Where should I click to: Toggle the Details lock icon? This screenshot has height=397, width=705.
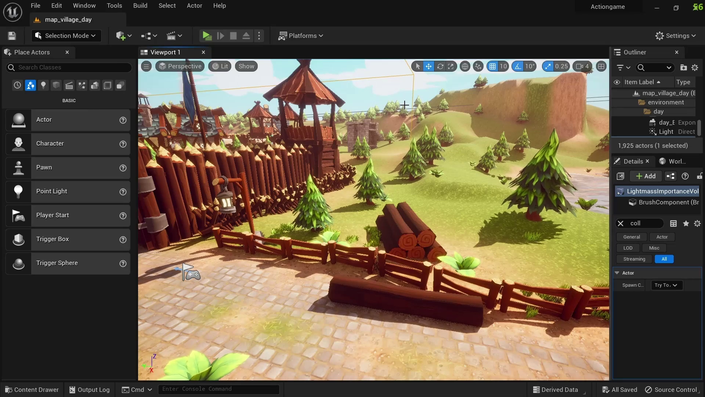700,176
